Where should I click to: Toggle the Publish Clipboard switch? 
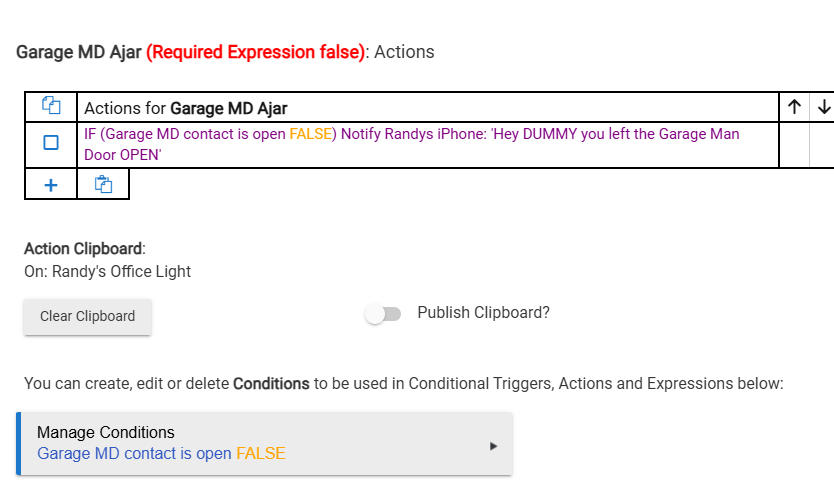pos(382,314)
